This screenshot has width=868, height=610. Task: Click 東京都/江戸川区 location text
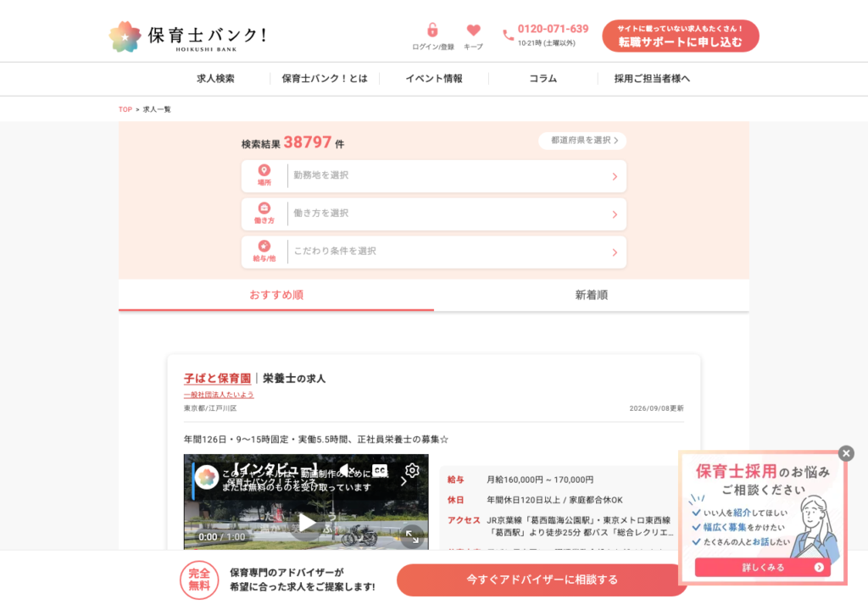[210, 408]
